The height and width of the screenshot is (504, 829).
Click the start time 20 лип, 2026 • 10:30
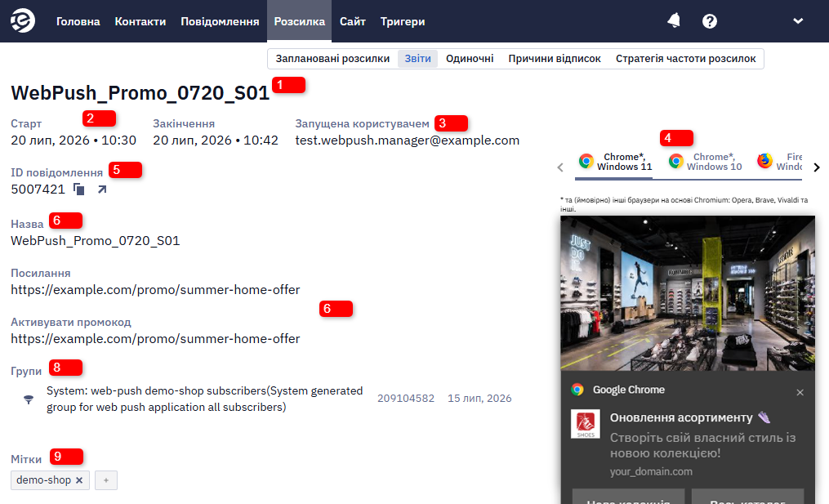pos(74,140)
